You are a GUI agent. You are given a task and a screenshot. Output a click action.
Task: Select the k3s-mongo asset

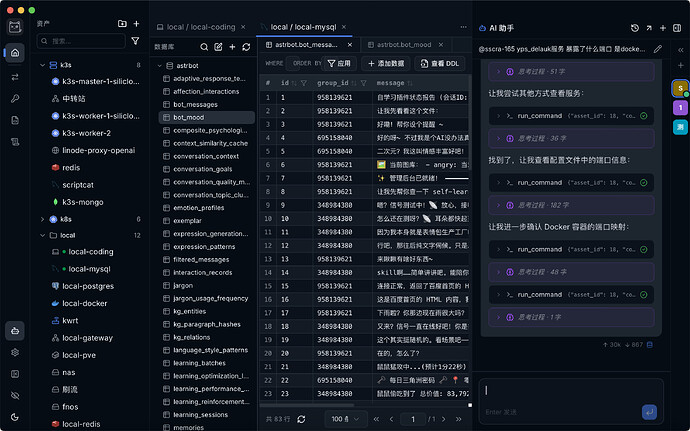pos(78,202)
